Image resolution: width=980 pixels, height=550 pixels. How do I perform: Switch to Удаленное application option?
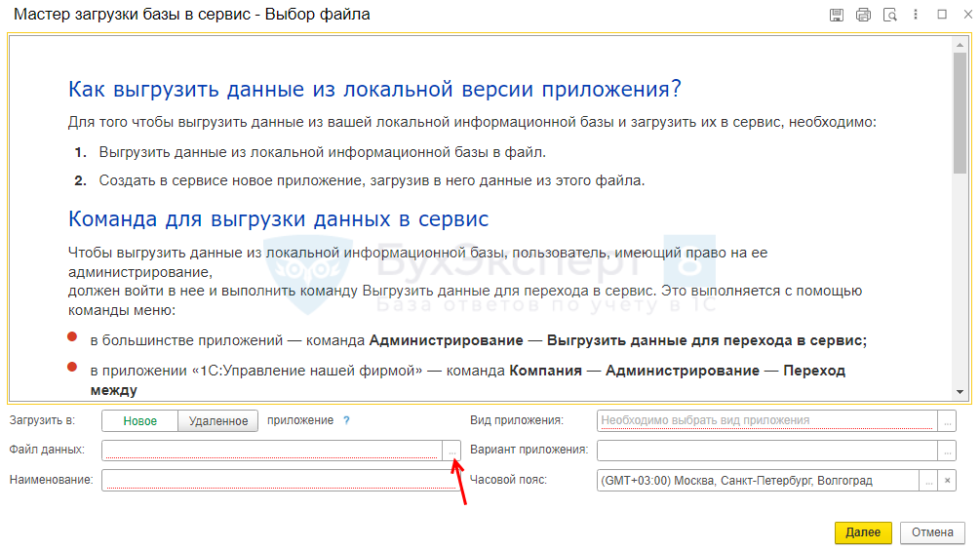(218, 421)
